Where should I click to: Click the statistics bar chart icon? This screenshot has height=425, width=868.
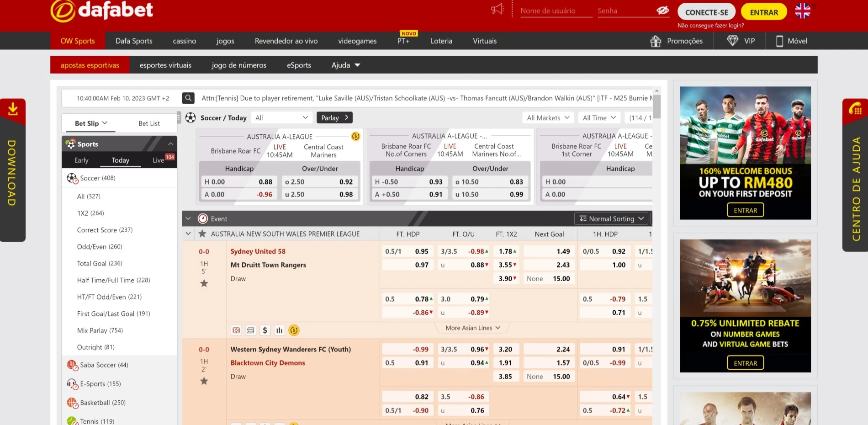tap(280, 330)
